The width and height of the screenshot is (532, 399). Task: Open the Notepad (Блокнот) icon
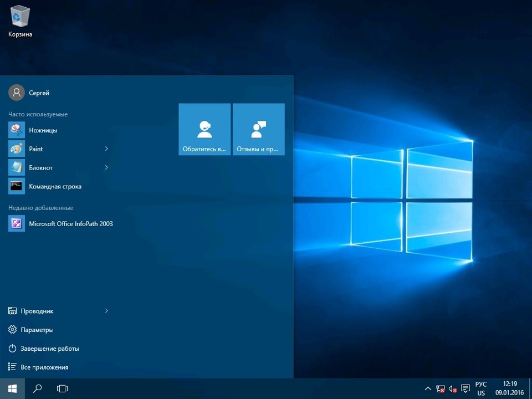click(x=17, y=167)
